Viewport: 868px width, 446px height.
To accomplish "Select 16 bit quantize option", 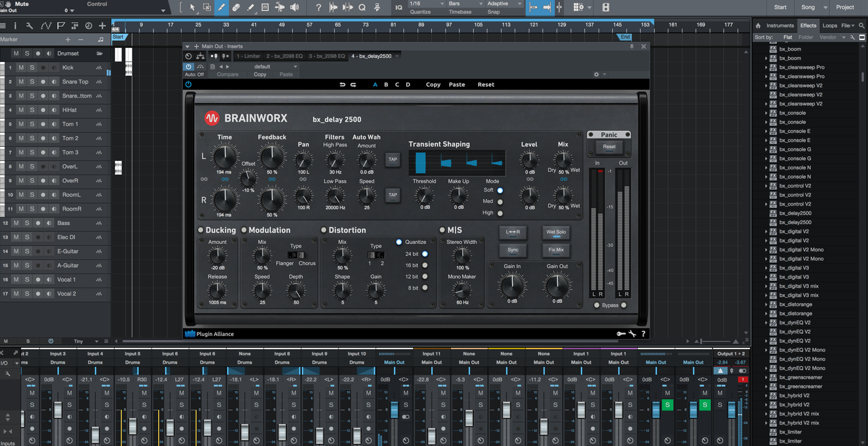I will coord(425,266).
